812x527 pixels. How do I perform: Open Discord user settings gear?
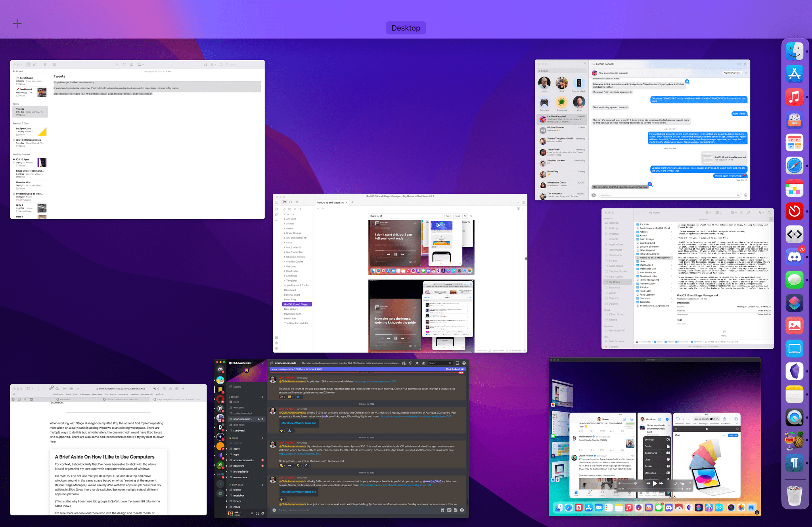(x=262, y=513)
